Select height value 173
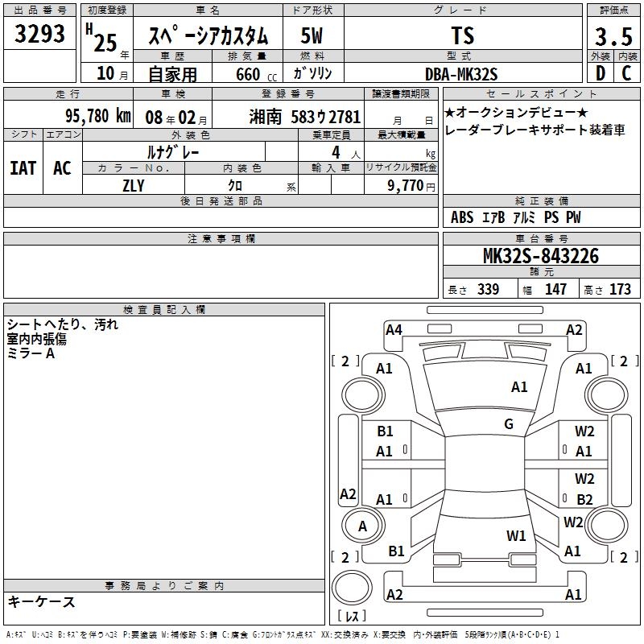Screen dimensions: 644x644 click(x=620, y=289)
